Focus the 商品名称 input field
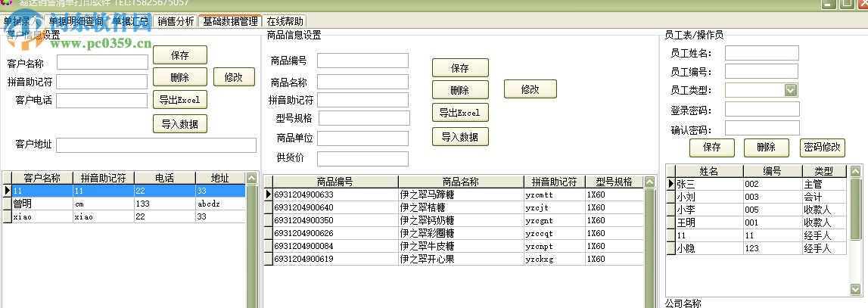This screenshot has height=308, width=868. (362, 82)
